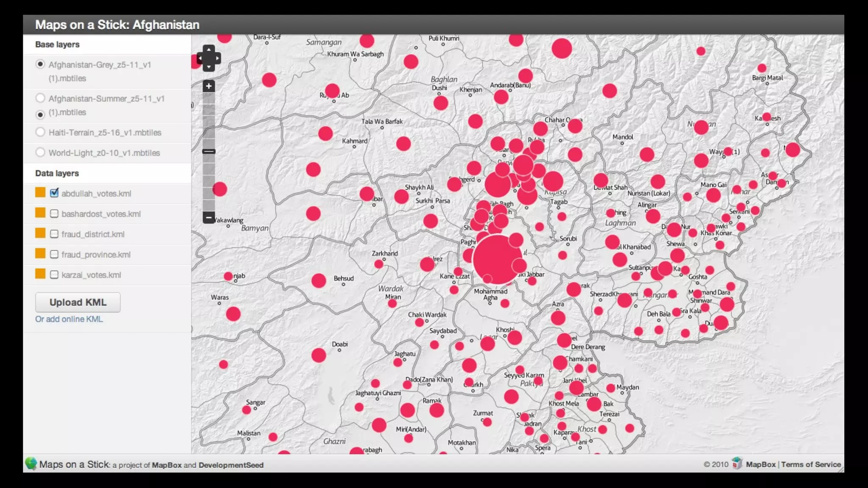Click the Upload KML button
The image size is (868, 488).
(78, 302)
